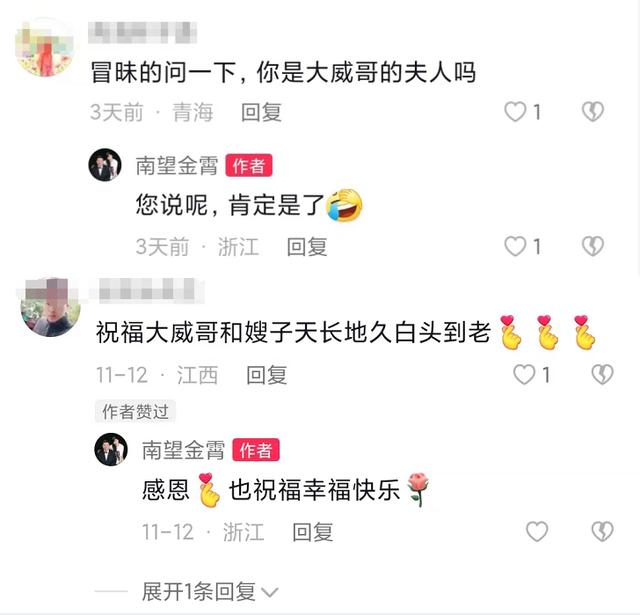Like the Jiangxi blessing comment
This screenshot has width=640, height=615.
[x=524, y=374]
